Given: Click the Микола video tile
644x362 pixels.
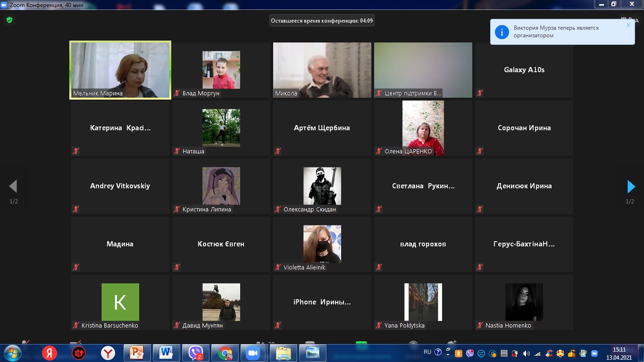Looking at the screenshot, I should click(x=322, y=70).
